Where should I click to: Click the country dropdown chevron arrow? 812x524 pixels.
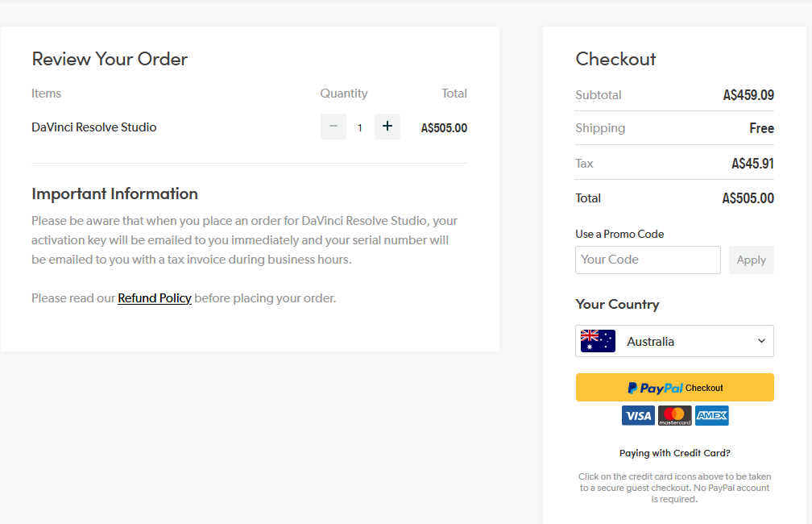761,341
